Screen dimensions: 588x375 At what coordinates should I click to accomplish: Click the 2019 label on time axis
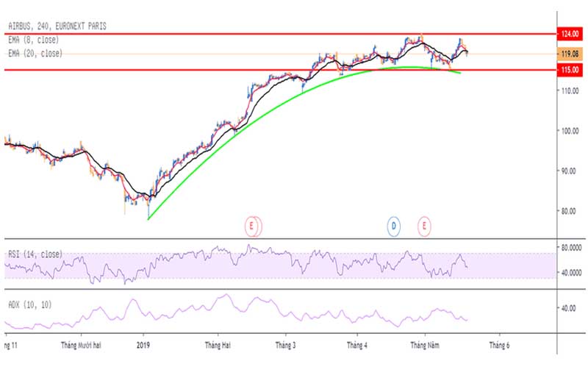[143, 345]
